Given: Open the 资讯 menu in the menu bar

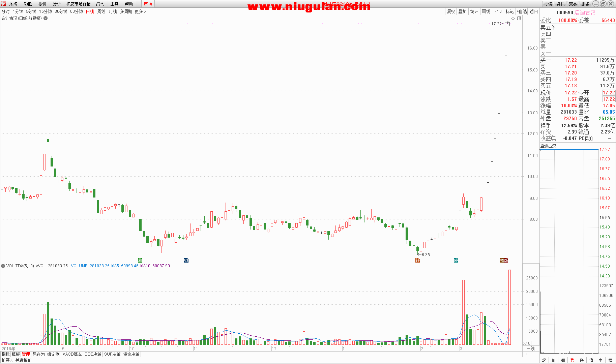Looking at the screenshot, I should coord(100,4).
